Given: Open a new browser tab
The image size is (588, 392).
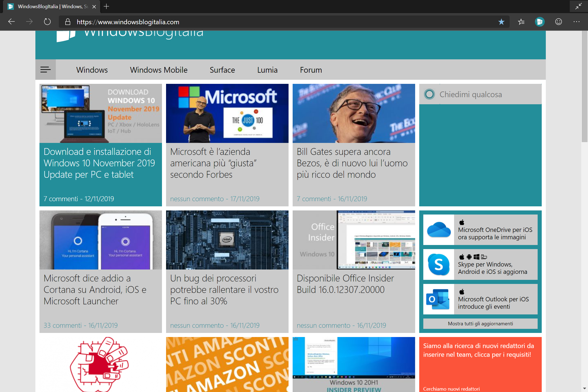Looking at the screenshot, I should click(x=106, y=7).
